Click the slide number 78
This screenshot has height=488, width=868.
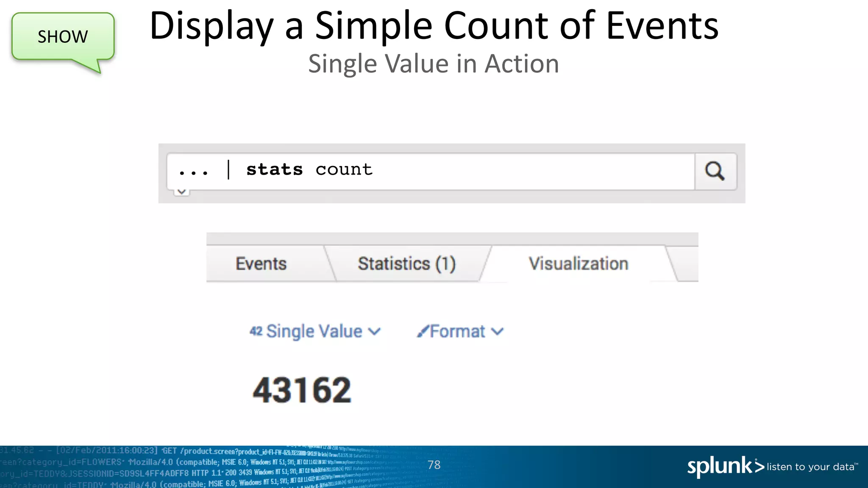click(x=434, y=465)
